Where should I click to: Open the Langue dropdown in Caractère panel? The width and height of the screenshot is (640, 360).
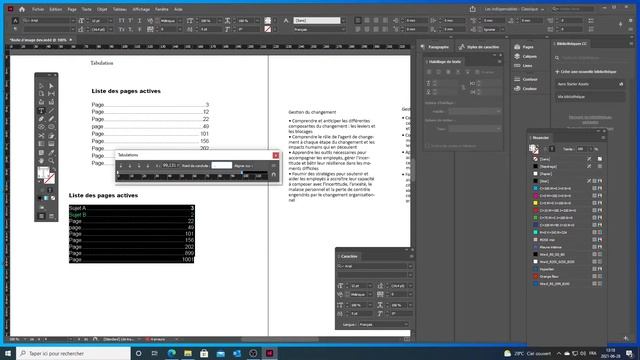pos(384,324)
